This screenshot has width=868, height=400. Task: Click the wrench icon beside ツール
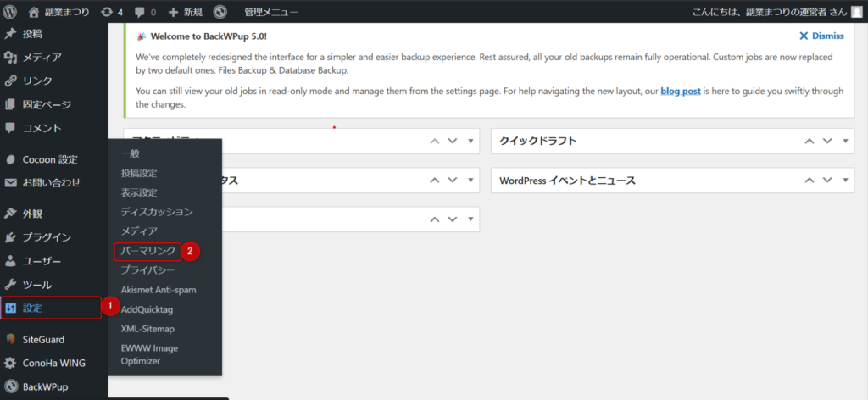tap(10, 285)
